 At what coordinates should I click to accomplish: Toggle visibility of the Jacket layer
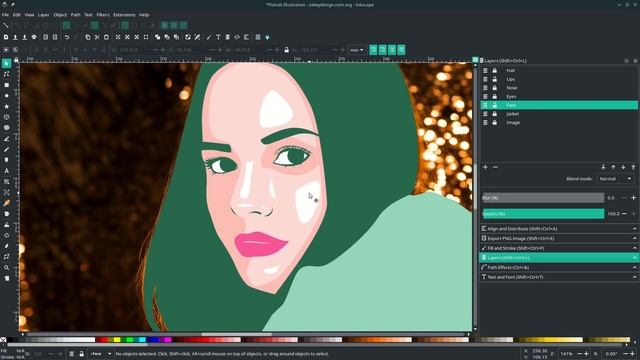pyautogui.click(x=485, y=114)
